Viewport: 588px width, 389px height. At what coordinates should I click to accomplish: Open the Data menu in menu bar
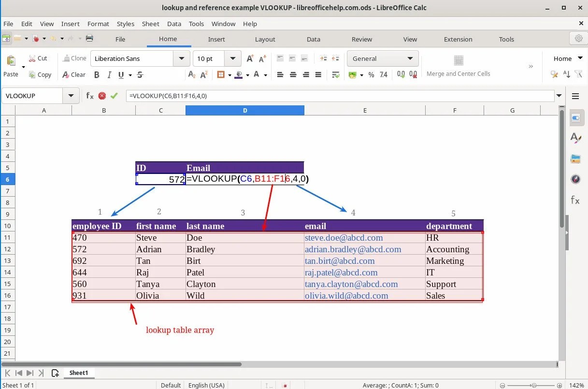pyautogui.click(x=174, y=24)
